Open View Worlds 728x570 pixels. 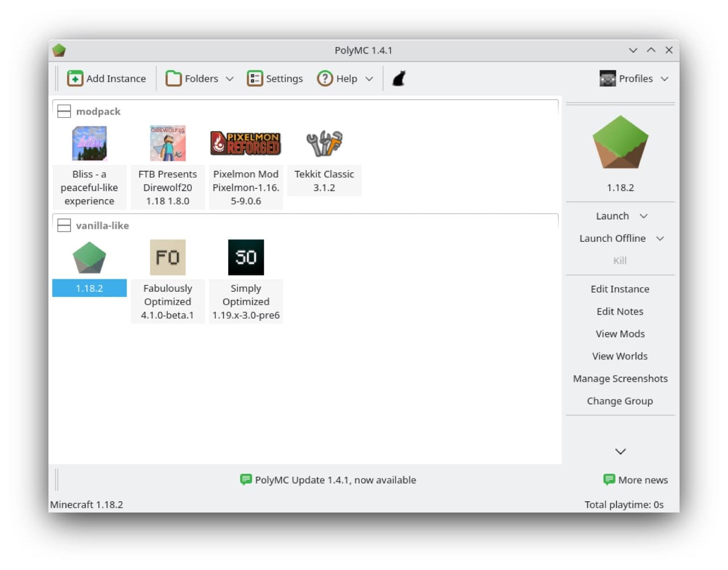point(620,356)
